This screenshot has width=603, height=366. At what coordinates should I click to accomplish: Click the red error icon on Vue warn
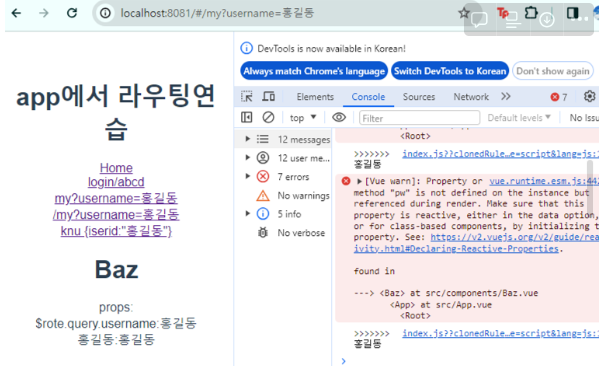point(346,181)
